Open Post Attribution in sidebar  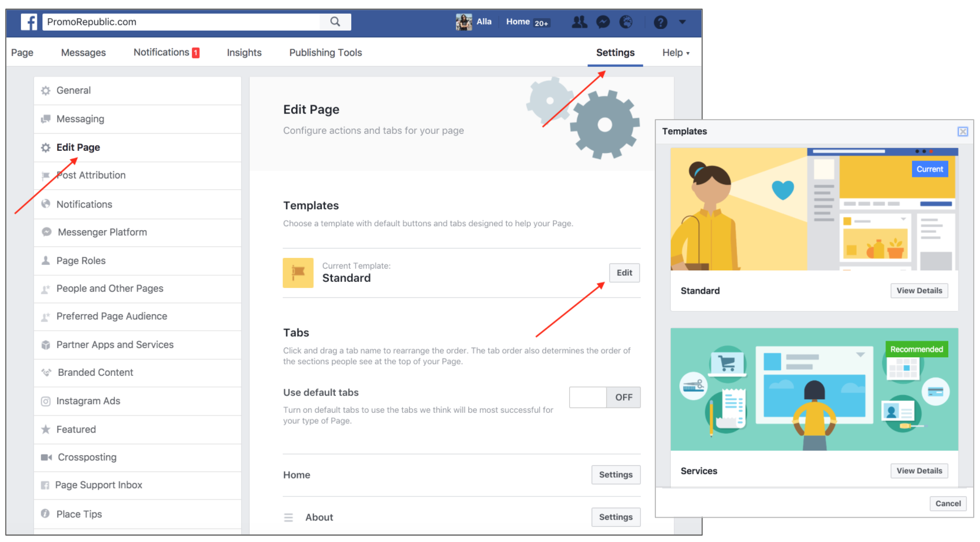[138, 176]
